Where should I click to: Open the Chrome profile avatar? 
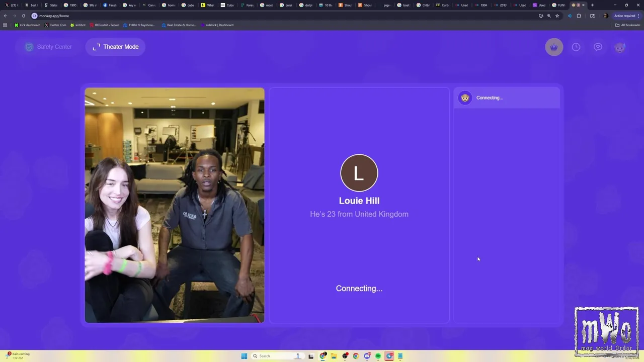tap(605, 16)
